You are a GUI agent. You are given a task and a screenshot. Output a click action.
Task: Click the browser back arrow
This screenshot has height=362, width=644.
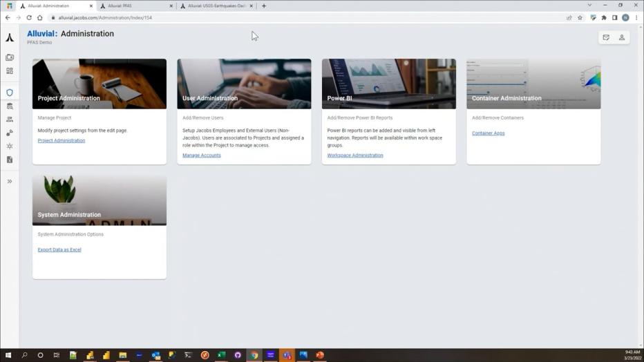(8, 18)
